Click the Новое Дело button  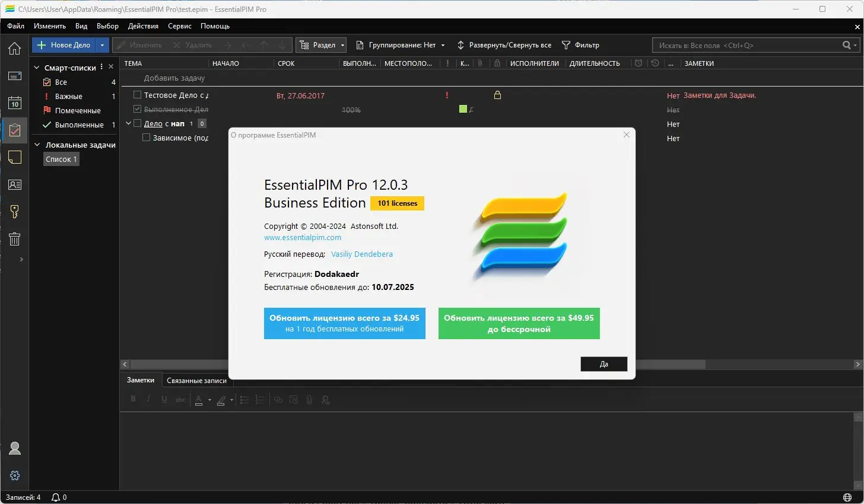tap(64, 45)
